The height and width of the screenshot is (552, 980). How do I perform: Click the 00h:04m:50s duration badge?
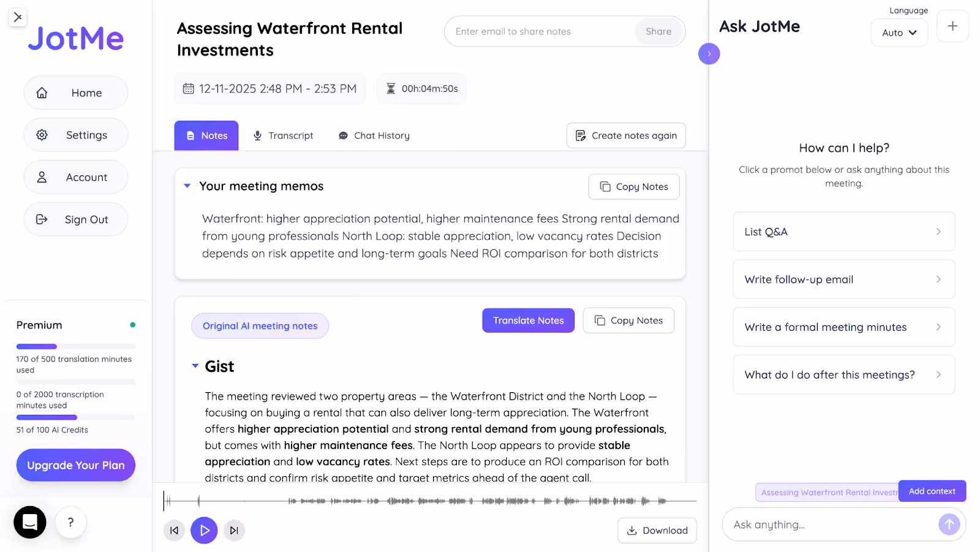[422, 89]
